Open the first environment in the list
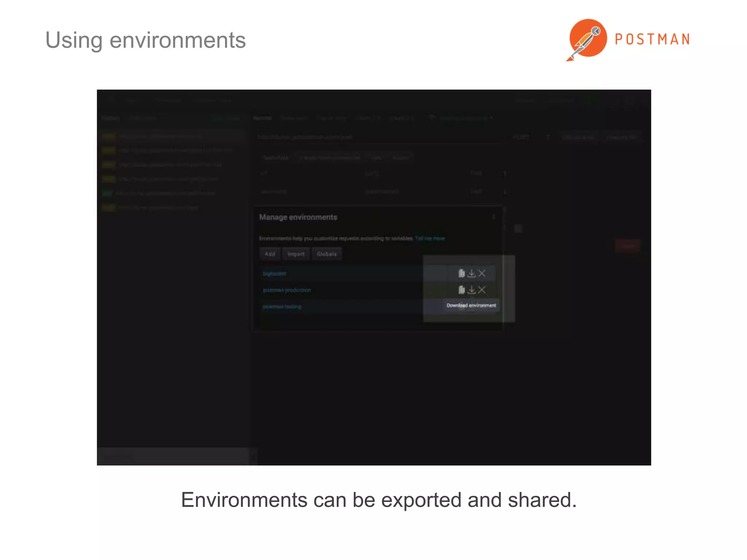 [x=274, y=273]
